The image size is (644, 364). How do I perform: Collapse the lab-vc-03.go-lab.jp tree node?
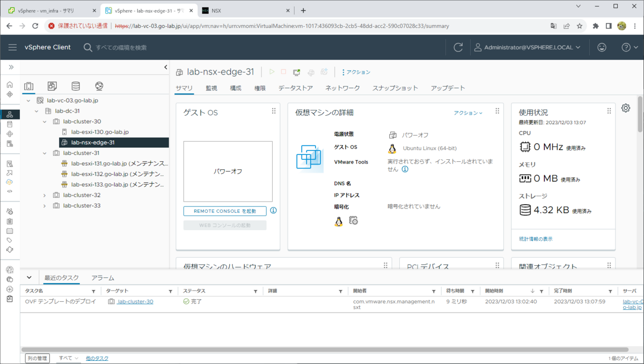(x=28, y=101)
